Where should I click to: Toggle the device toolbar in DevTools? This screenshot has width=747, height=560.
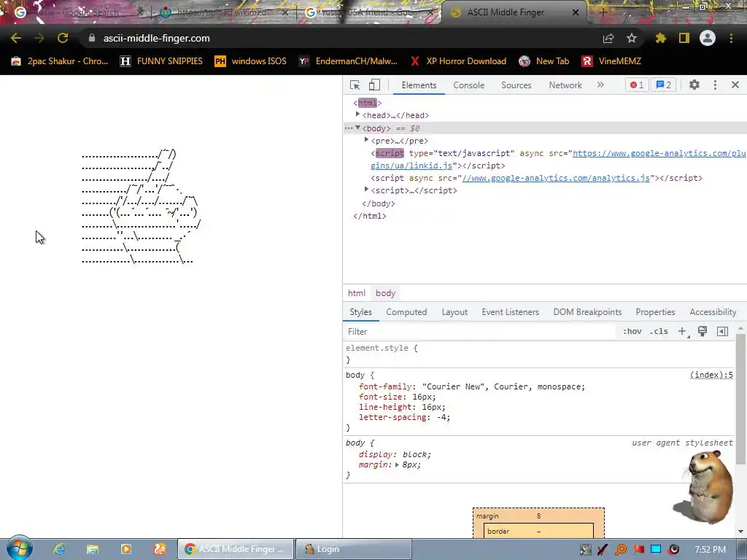(374, 85)
